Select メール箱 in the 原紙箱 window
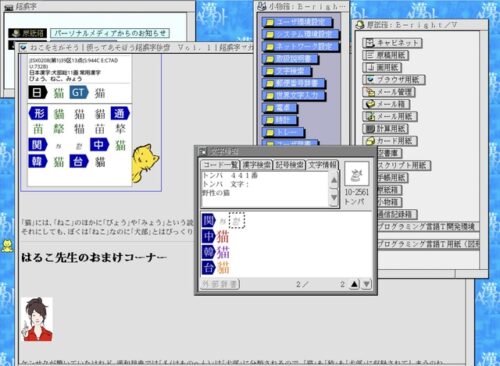 click(x=386, y=104)
